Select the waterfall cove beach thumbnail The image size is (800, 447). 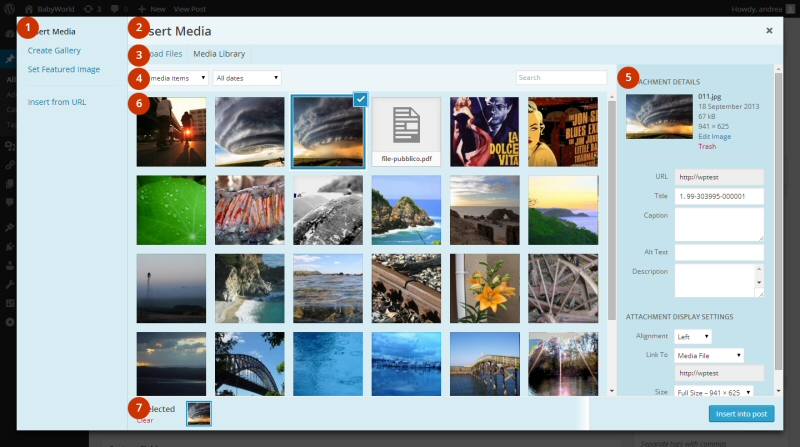pos(249,288)
